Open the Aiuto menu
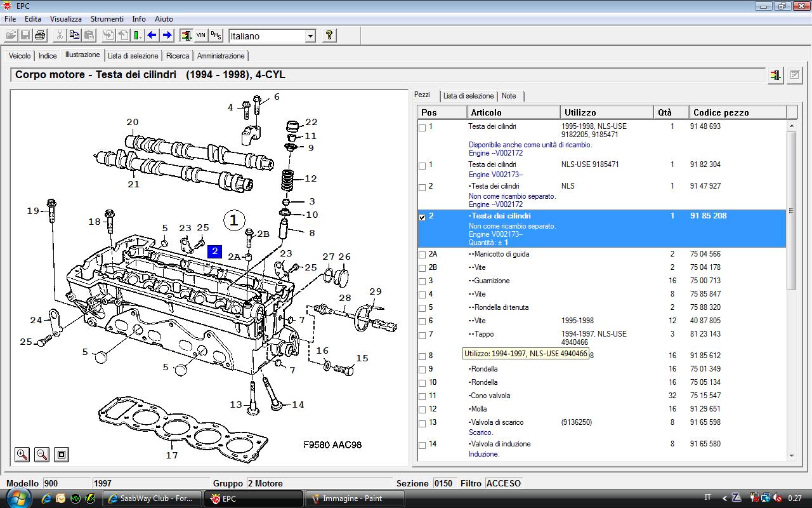The width and height of the screenshot is (812, 508). coord(164,19)
